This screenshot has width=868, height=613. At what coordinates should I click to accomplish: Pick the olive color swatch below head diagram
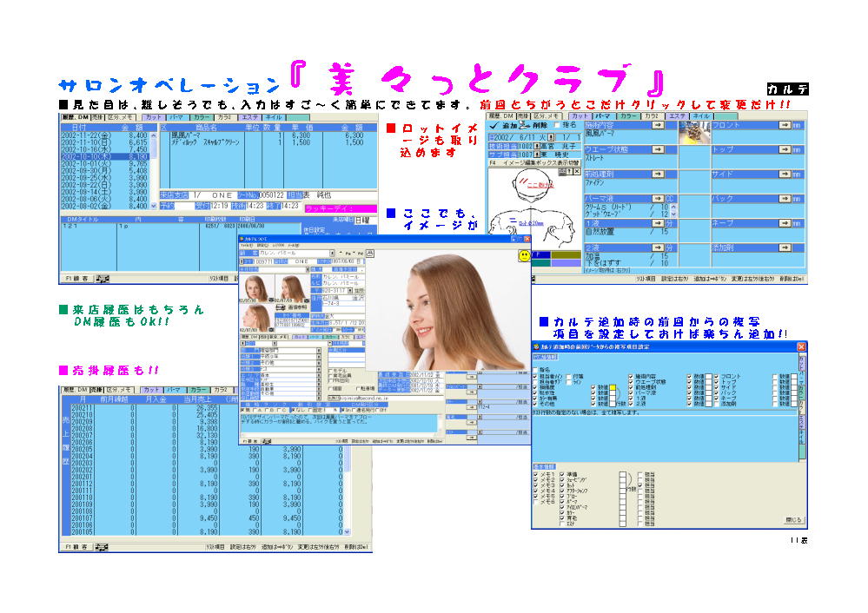point(565,255)
